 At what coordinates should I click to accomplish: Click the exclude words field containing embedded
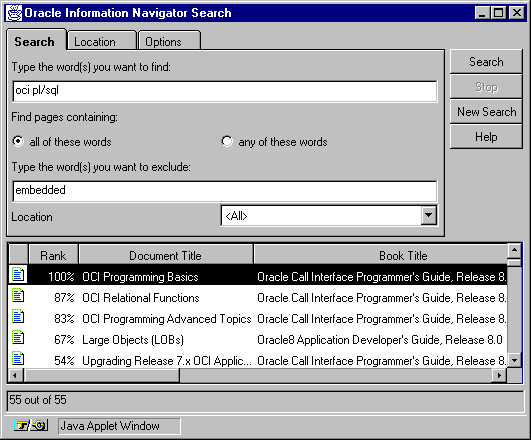tap(225, 191)
